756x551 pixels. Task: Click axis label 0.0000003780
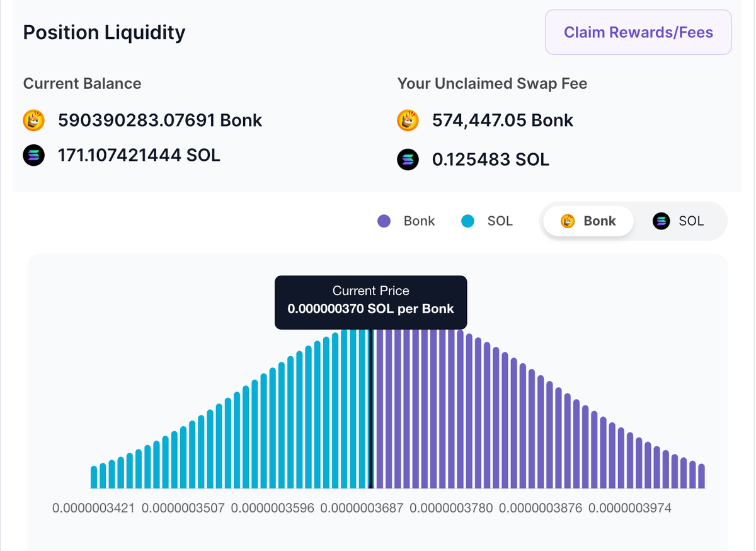click(451, 508)
